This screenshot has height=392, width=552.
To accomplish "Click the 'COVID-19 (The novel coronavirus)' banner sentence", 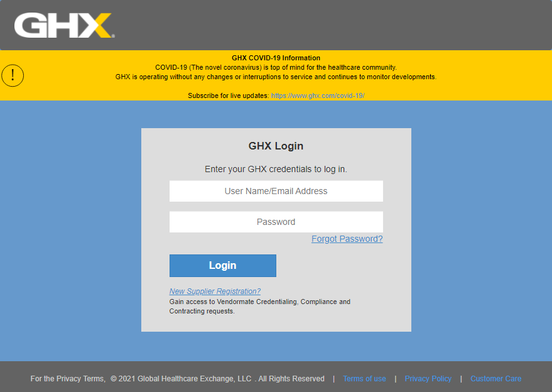I will point(276,67).
